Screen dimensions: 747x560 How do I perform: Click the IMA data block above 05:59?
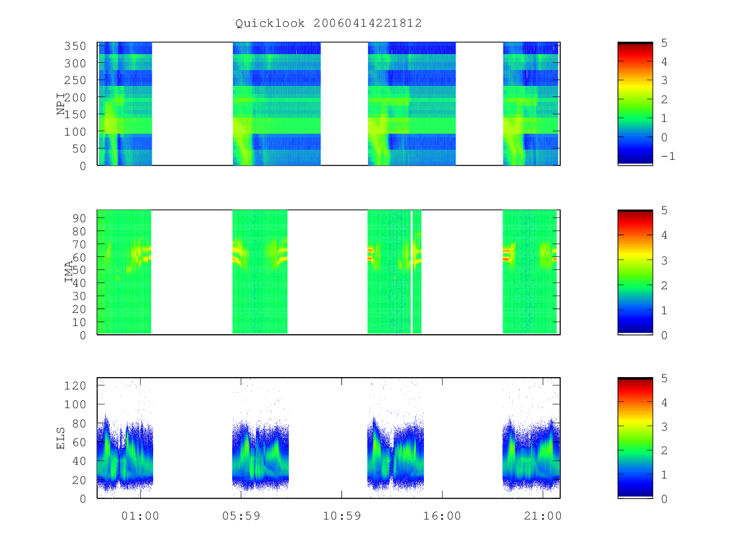(260, 272)
